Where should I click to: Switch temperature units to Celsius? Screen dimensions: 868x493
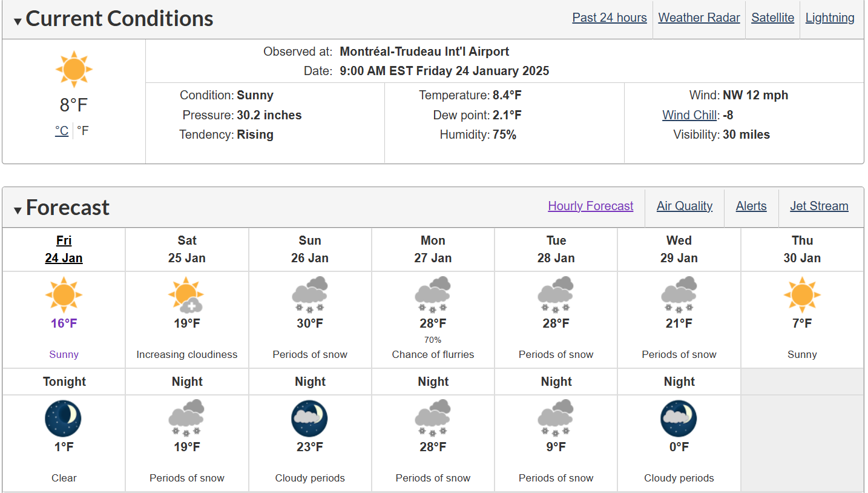(62, 131)
